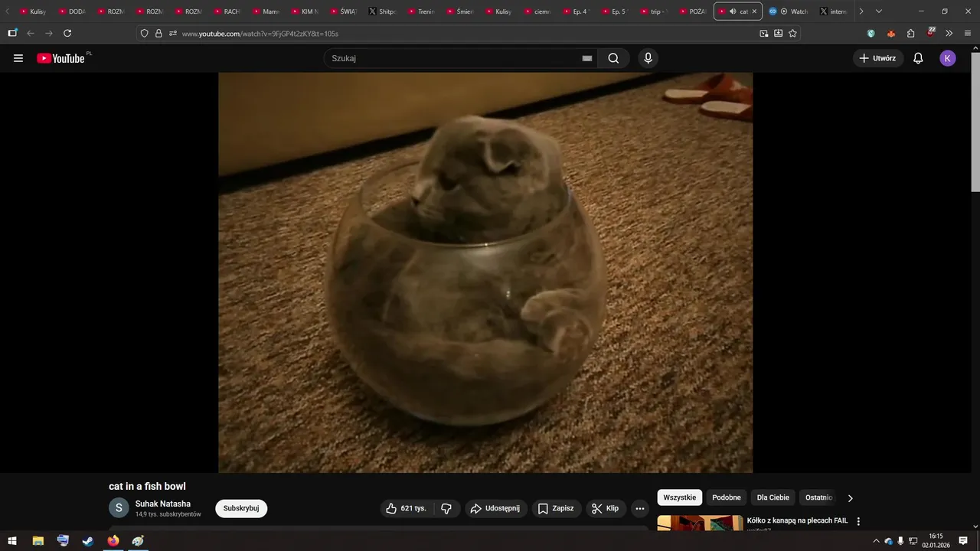Switch to the RACH browser tab
Image resolution: width=980 pixels, height=551 pixels.
click(x=227, y=11)
